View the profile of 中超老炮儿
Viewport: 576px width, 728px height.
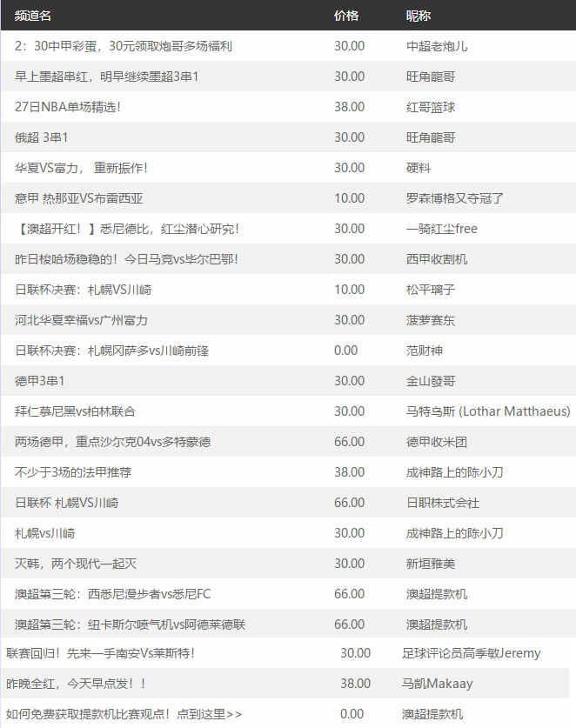[437, 46]
